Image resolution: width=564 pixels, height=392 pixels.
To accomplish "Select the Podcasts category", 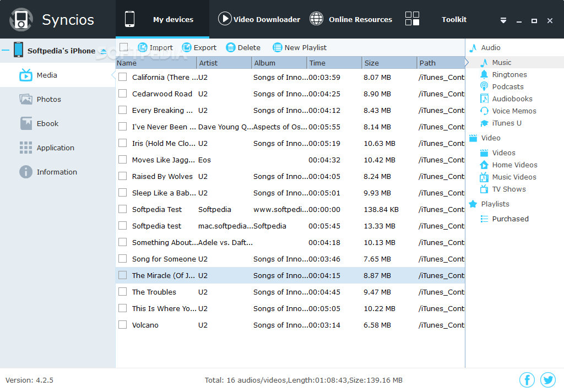I will pos(506,86).
